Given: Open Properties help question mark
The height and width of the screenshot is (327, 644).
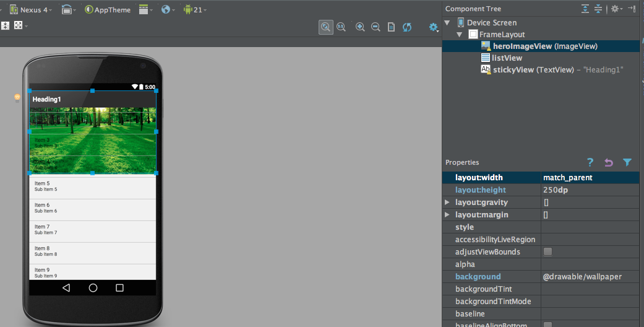Looking at the screenshot, I should [x=590, y=162].
